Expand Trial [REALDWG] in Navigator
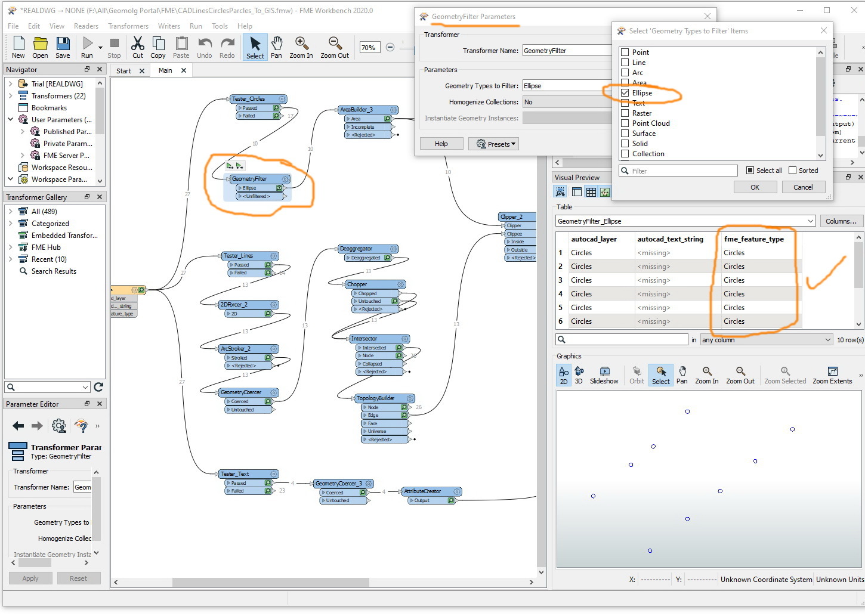Viewport: 865px width, 616px height. 10,84
